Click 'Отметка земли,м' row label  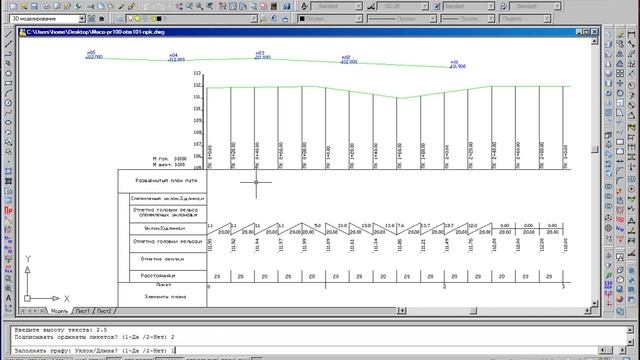[162, 259]
